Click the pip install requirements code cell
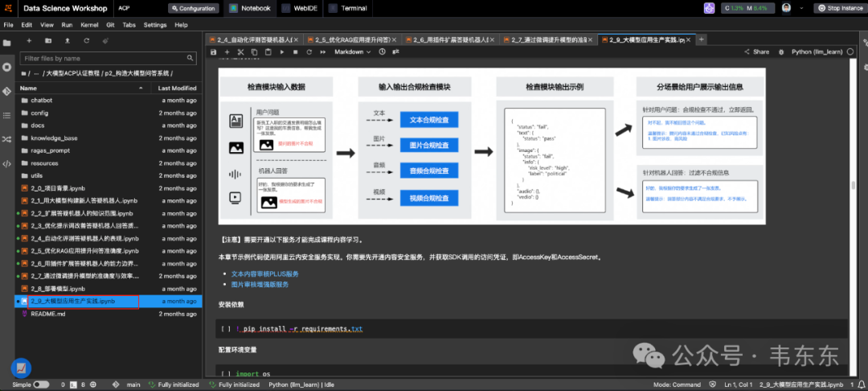 click(531, 329)
